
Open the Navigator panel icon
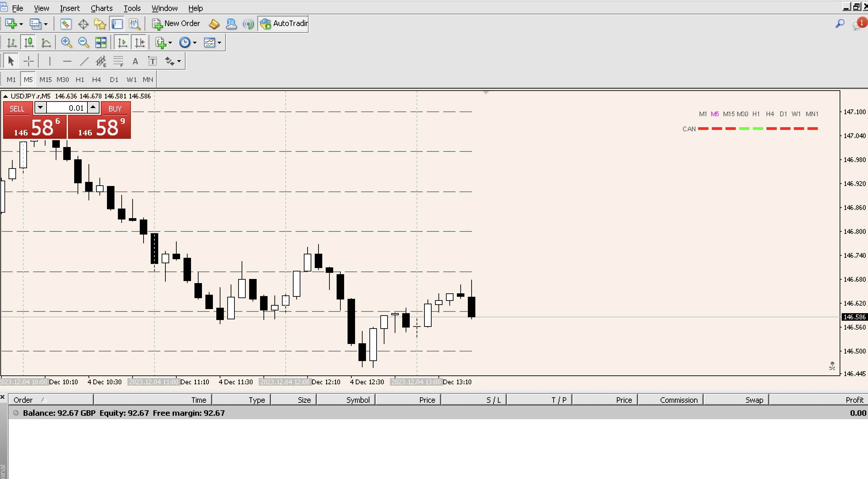pyautogui.click(x=99, y=24)
